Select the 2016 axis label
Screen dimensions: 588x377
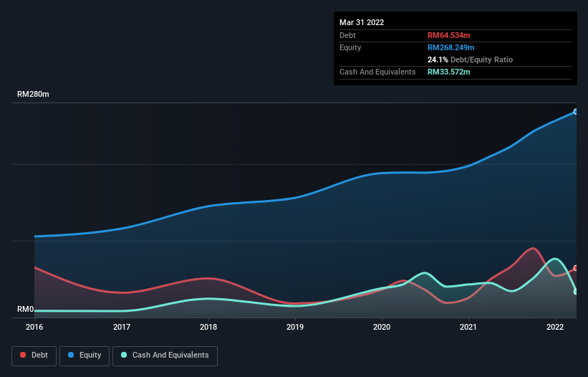pos(34,327)
